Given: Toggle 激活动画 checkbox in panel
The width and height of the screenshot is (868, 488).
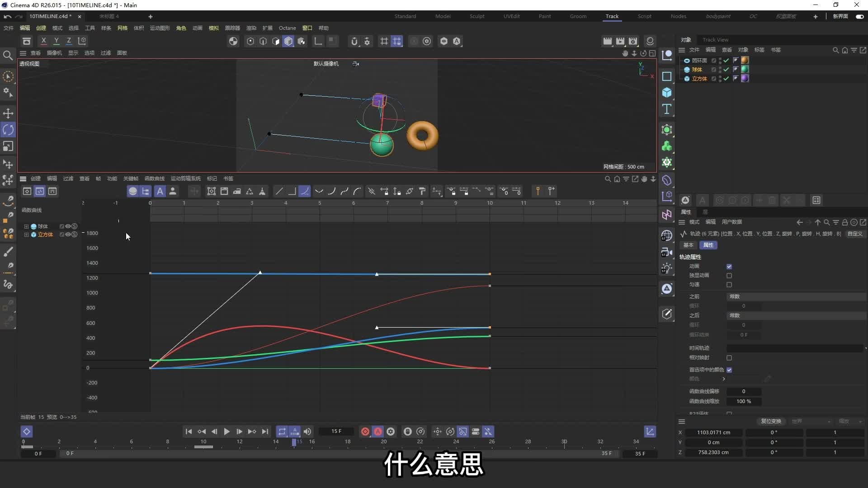Looking at the screenshot, I should (x=729, y=266).
